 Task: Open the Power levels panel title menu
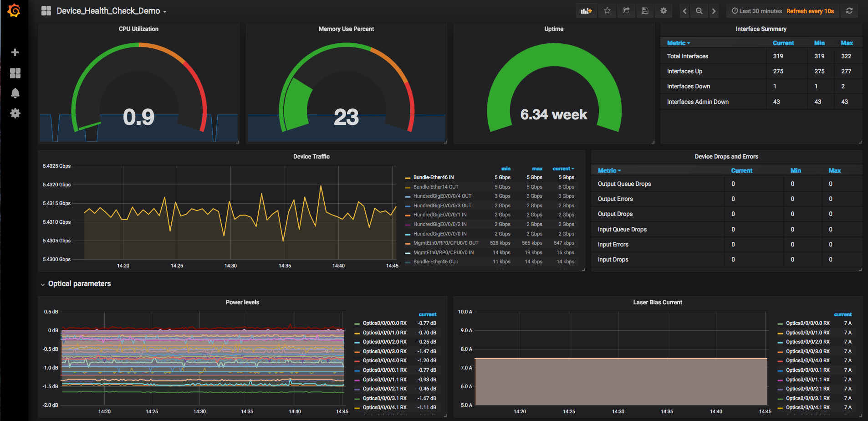(x=242, y=302)
